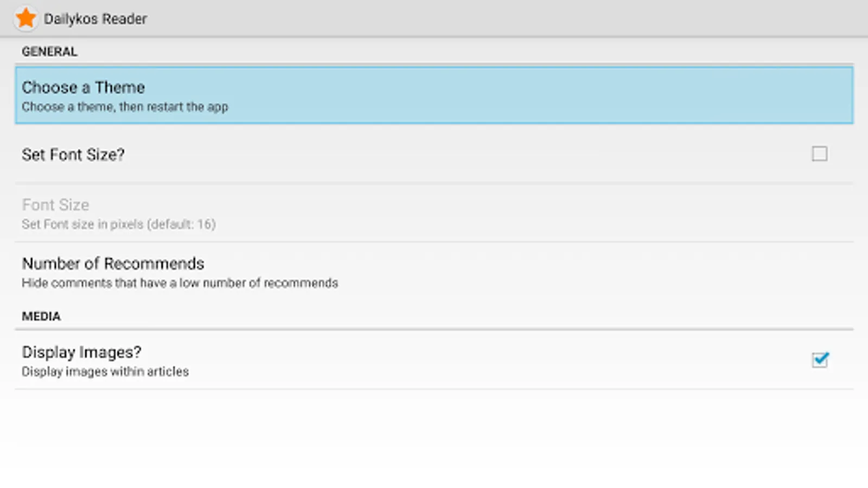
Task: Open the Choose a Theme setting
Action: (434, 95)
